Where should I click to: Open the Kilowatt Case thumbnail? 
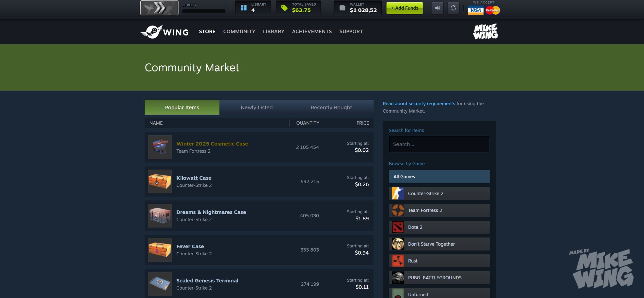tap(160, 181)
